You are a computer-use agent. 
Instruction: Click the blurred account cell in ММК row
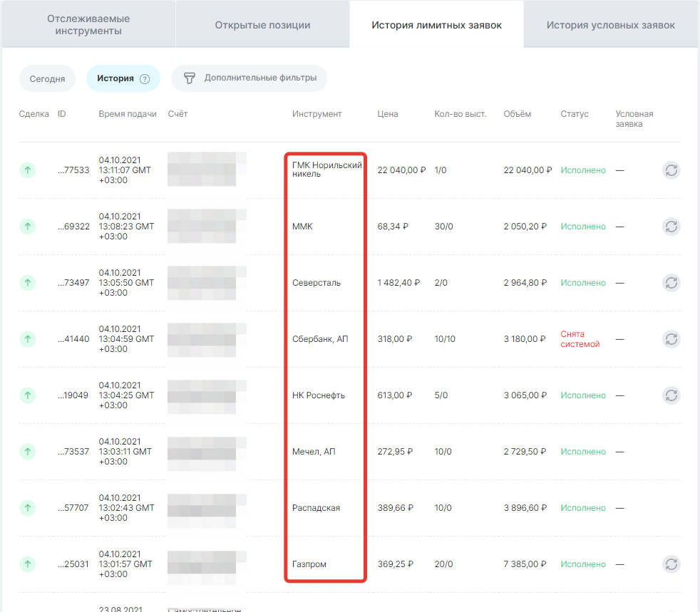[x=207, y=226]
